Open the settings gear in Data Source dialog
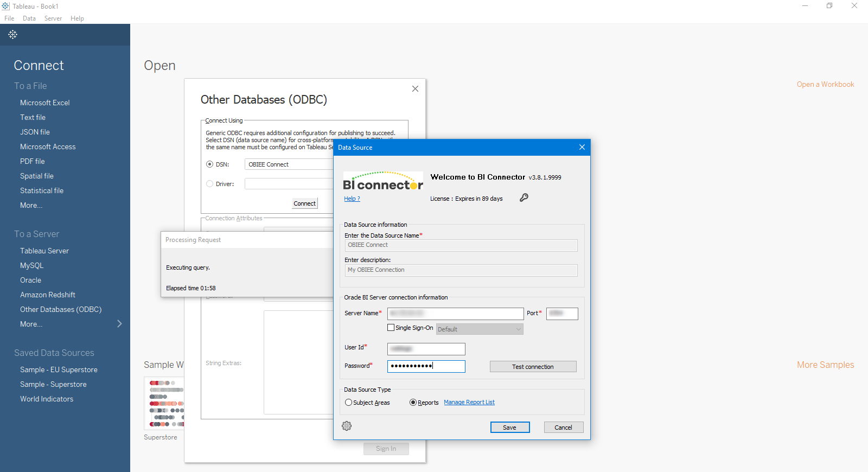Screen dimensions: 868x472 pos(347,426)
